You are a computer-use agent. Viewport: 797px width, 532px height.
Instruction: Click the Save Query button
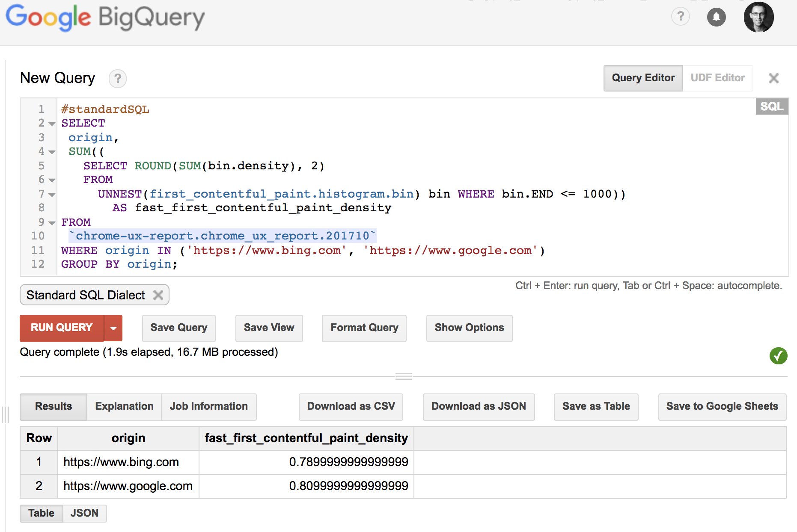click(178, 328)
